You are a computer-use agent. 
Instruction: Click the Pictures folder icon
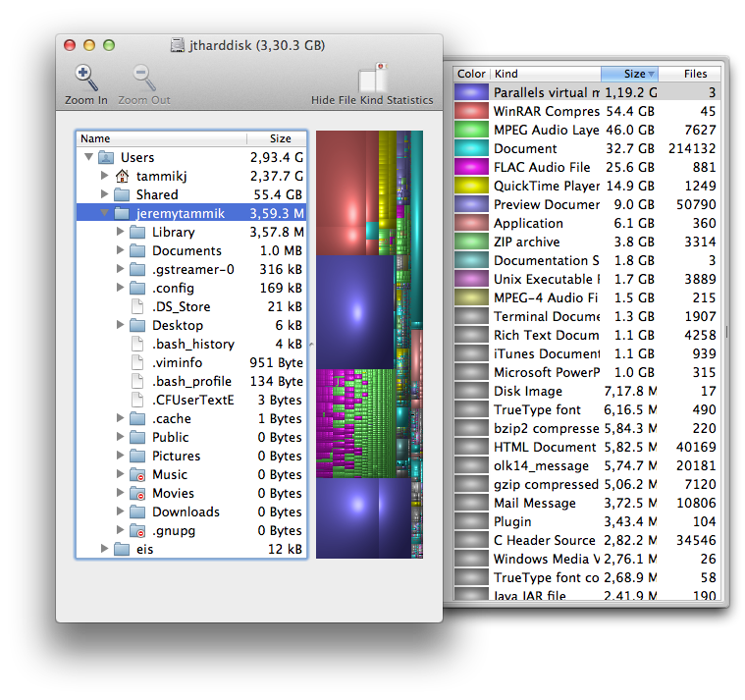coord(137,456)
